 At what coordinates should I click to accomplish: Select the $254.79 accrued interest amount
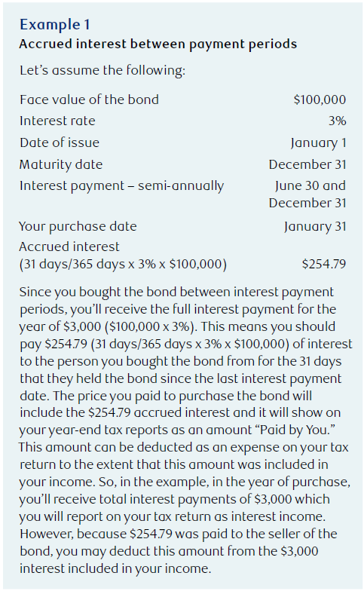click(324, 264)
